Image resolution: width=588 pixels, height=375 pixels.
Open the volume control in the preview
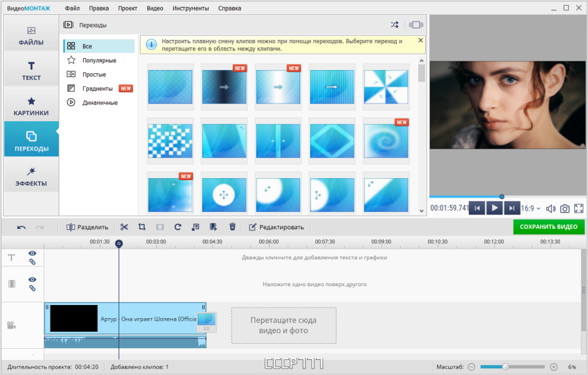click(551, 209)
